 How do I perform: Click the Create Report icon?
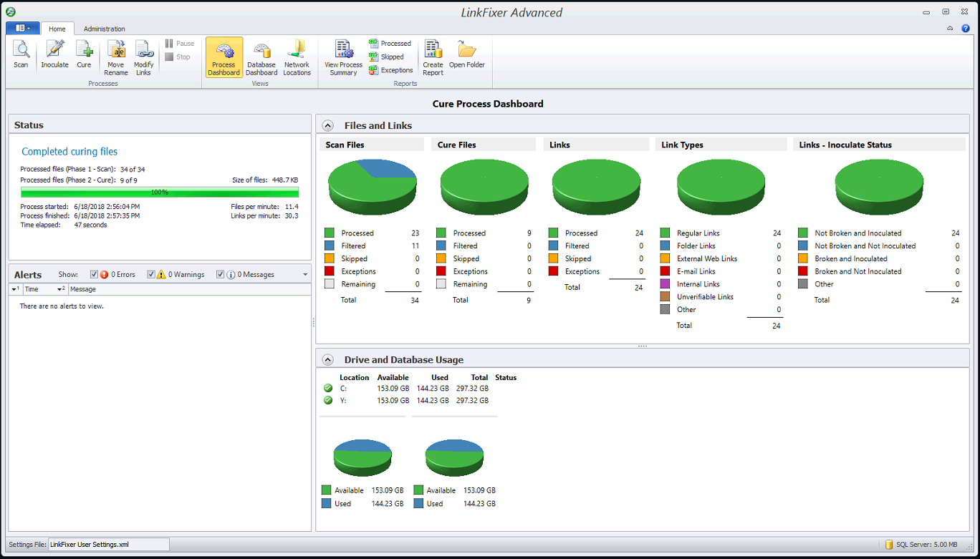point(433,58)
